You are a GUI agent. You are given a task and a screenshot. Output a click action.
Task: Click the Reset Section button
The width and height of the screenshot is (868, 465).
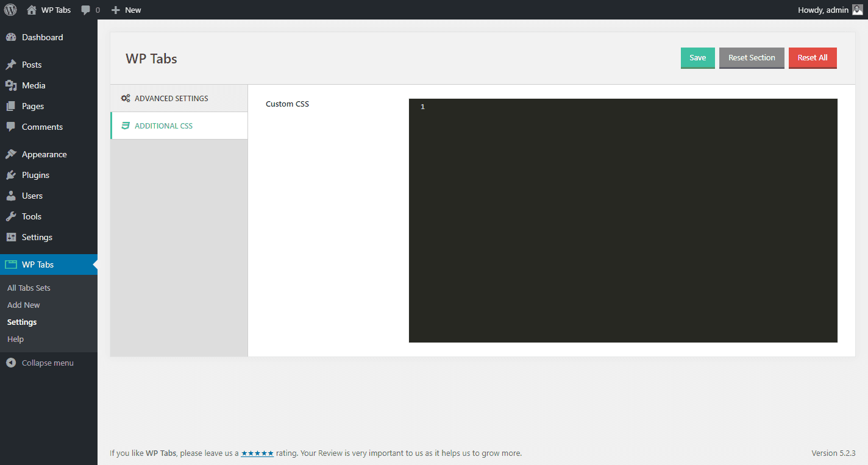752,58
